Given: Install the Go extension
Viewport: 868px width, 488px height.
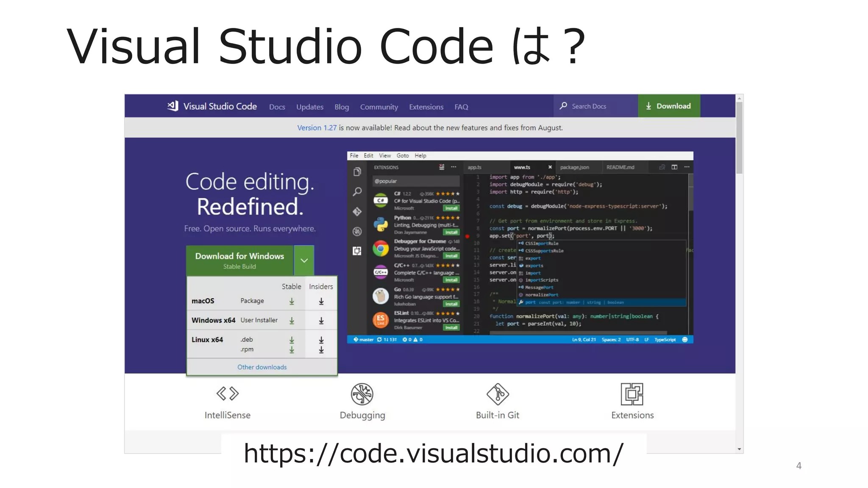Looking at the screenshot, I should point(451,304).
